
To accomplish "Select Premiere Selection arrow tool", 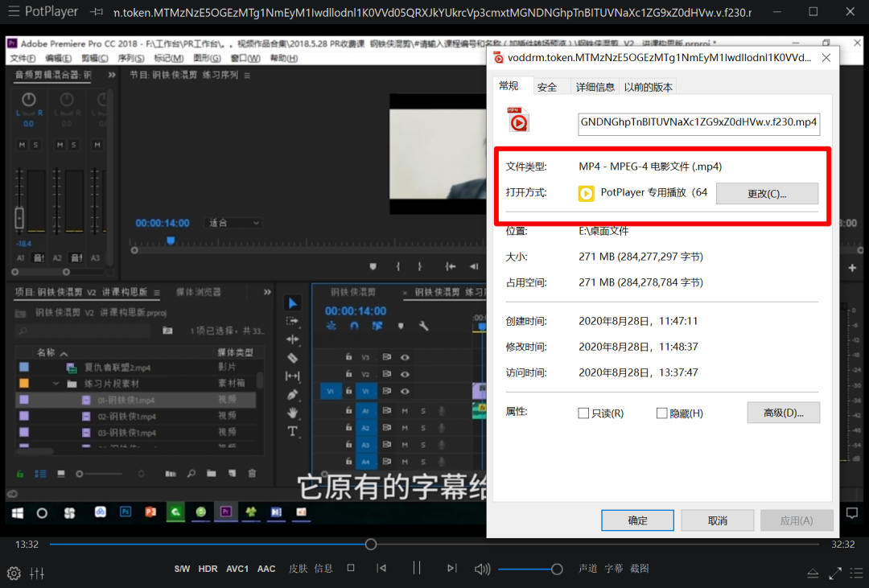I will click(293, 303).
